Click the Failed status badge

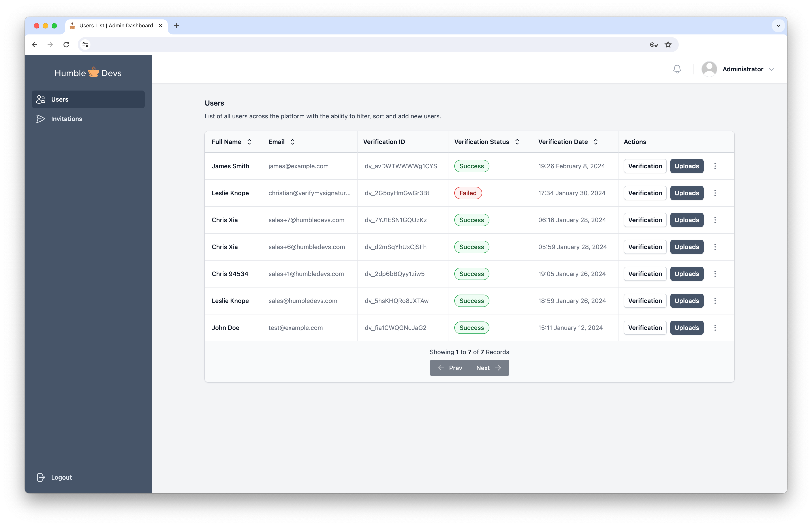point(468,193)
